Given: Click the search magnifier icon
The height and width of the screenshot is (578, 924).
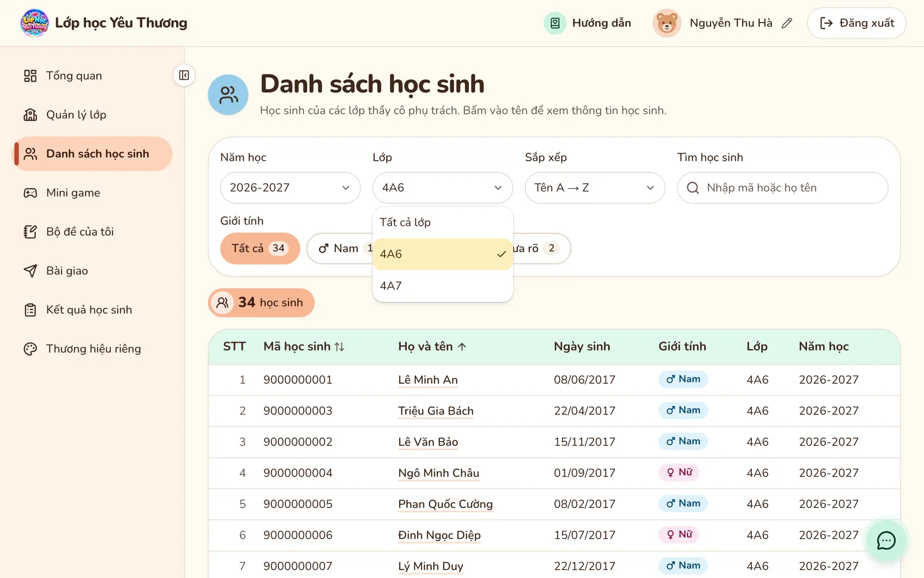Looking at the screenshot, I should point(693,188).
